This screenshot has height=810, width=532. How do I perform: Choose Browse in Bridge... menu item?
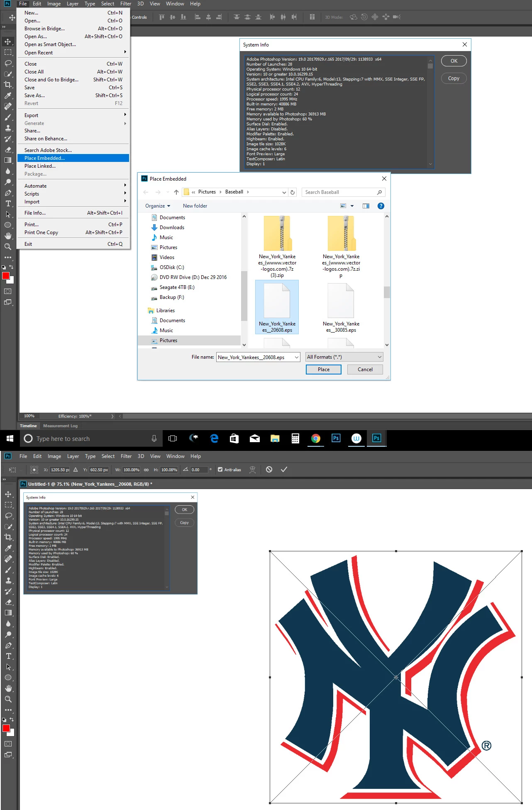pyautogui.click(x=73, y=29)
